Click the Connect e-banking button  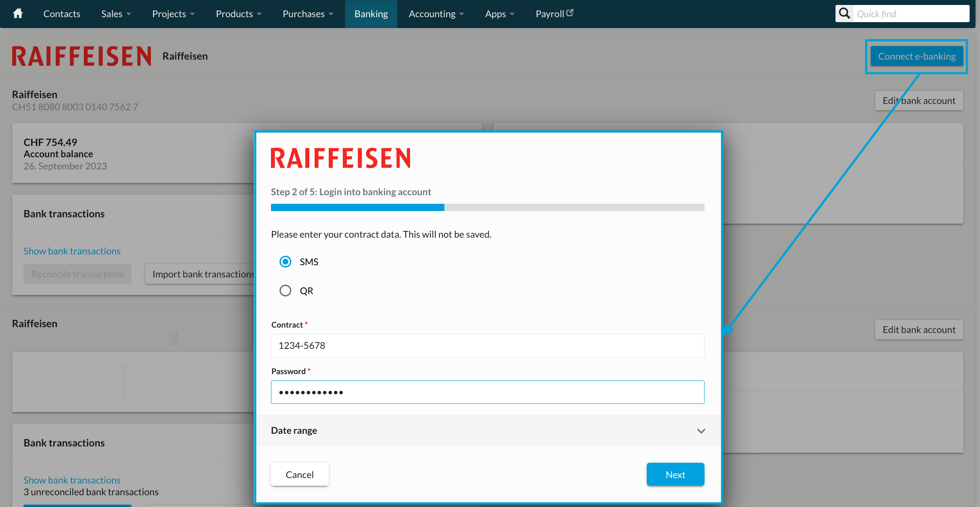pos(917,56)
